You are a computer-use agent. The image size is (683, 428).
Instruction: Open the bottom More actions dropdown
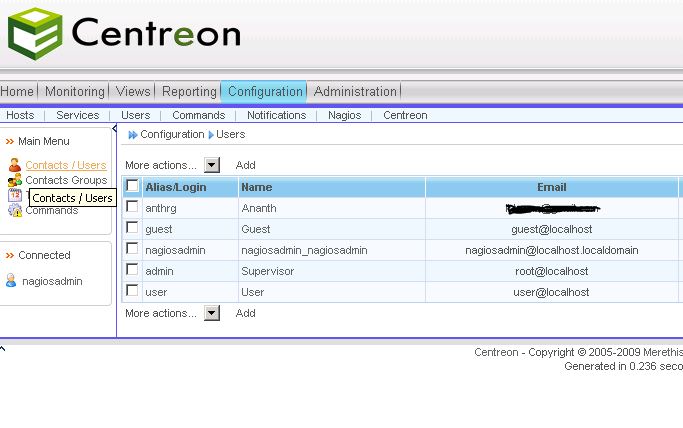[x=212, y=313]
